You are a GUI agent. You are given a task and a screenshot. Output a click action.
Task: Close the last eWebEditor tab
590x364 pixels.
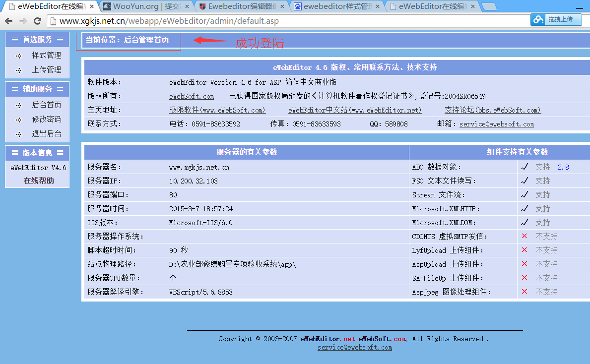(472, 6)
